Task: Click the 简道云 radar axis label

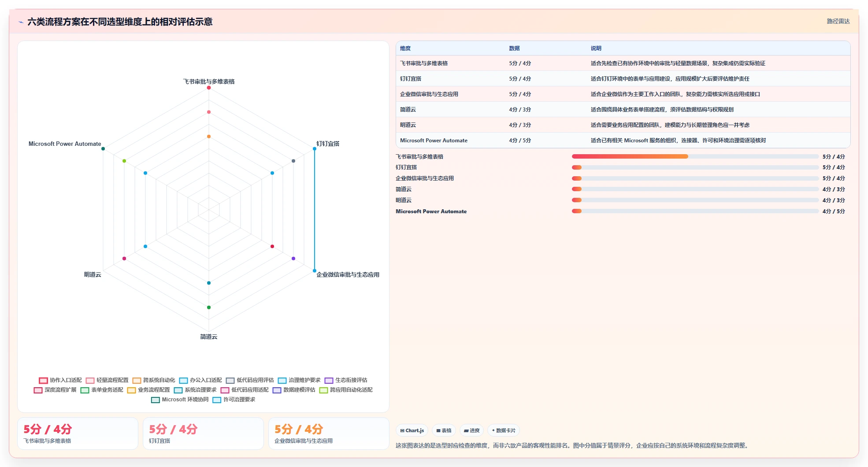Action: coord(209,337)
